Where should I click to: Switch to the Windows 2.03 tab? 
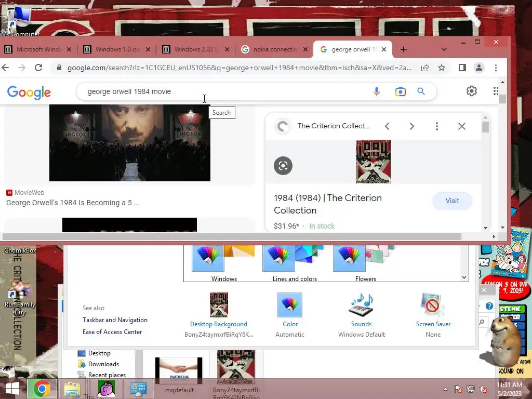[x=196, y=49]
